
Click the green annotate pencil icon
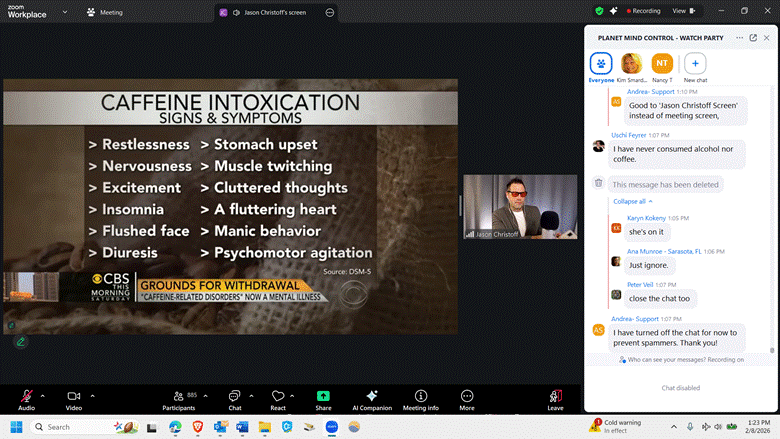click(x=21, y=342)
